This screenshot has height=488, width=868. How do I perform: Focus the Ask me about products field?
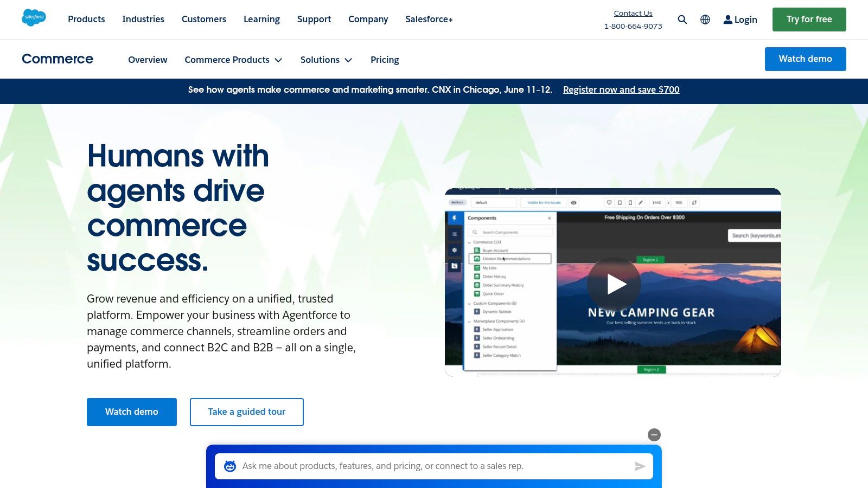tap(434, 466)
